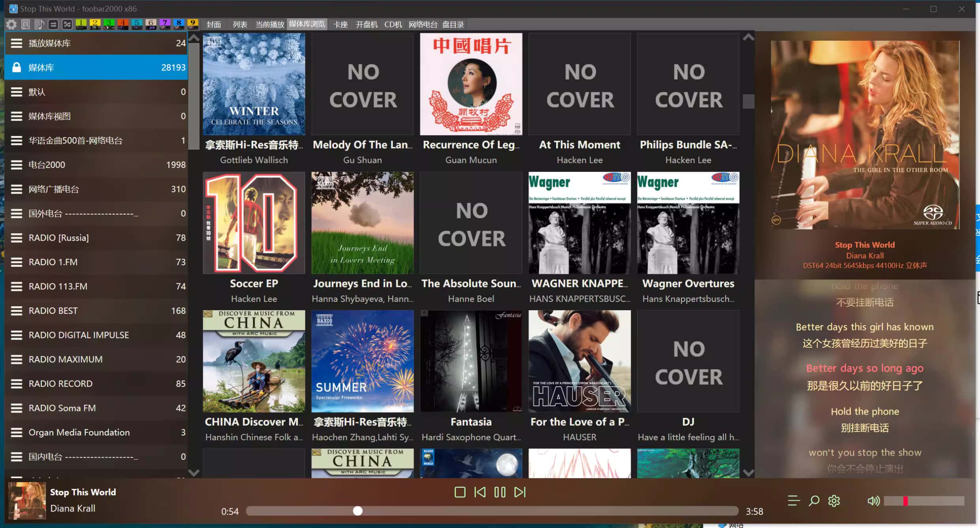Click the repeat order toolbar icon
980x528 pixels.
pyautogui.click(x=53, y=25)
